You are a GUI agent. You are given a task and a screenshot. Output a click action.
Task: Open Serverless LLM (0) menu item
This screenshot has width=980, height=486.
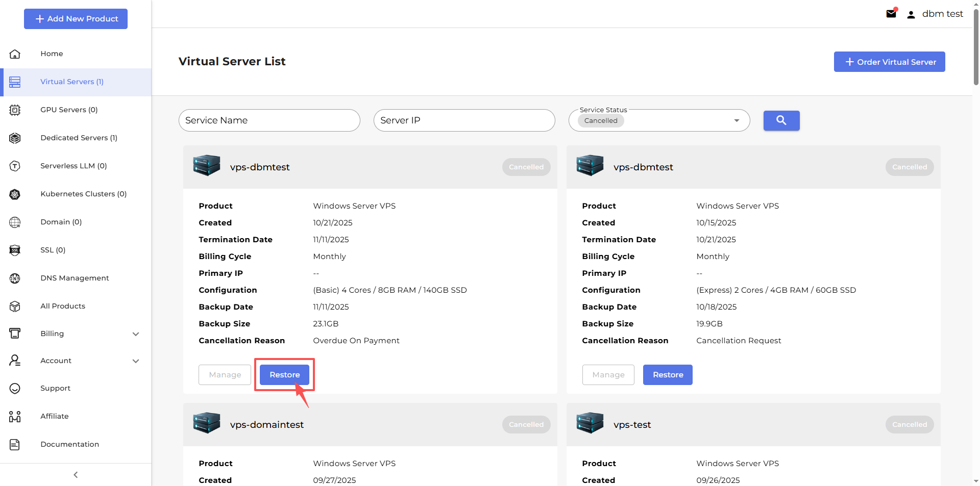[x=76, y=166]
